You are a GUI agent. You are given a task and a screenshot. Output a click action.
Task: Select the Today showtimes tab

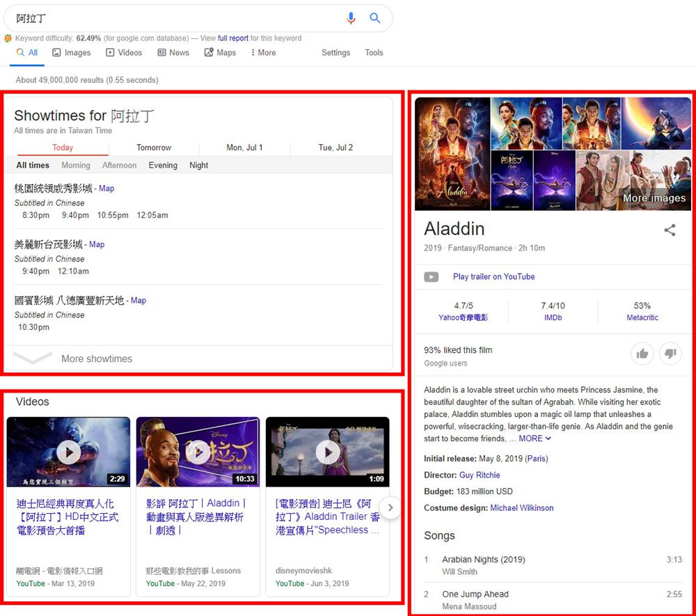(x=63, y=148)
